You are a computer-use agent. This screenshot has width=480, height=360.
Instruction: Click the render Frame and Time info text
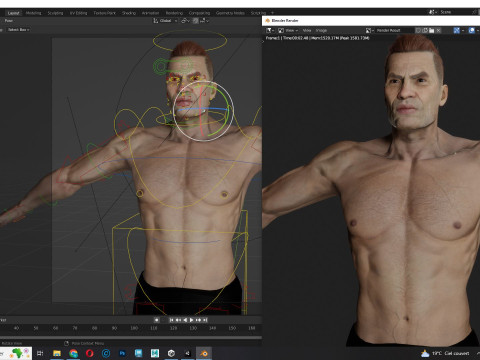pos(317,38)
